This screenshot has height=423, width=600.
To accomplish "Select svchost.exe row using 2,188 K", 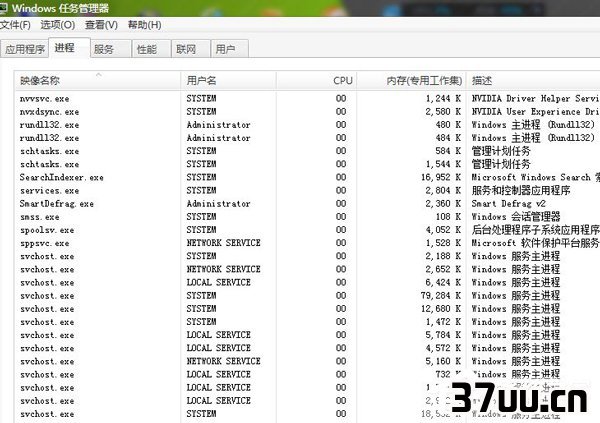I will click(308, 256).
